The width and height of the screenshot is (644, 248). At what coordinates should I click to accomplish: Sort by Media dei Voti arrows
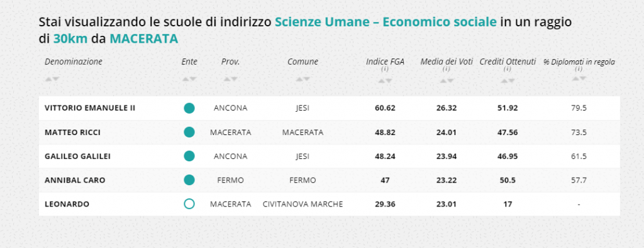pyautogui.click(x=447, y=81)
